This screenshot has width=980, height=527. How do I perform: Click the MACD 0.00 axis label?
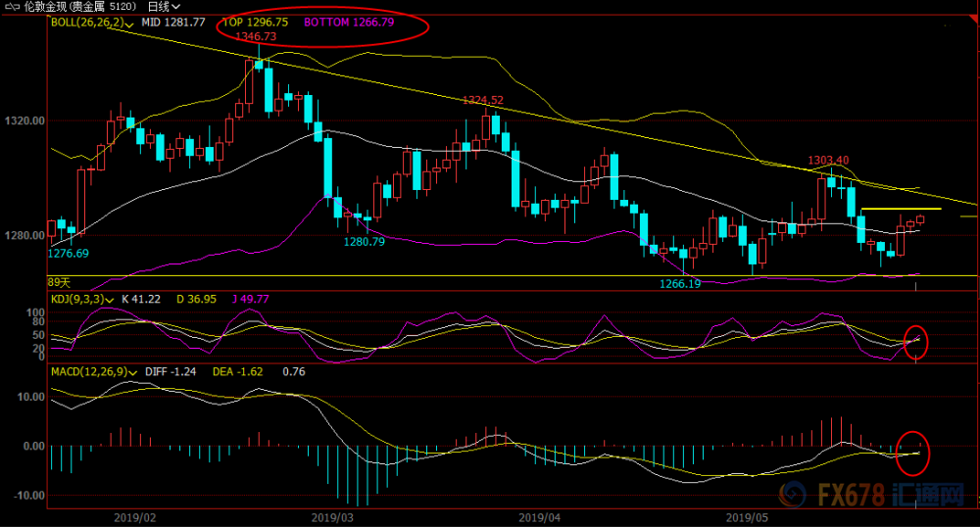pyautogui.click(x=33, y=446)
